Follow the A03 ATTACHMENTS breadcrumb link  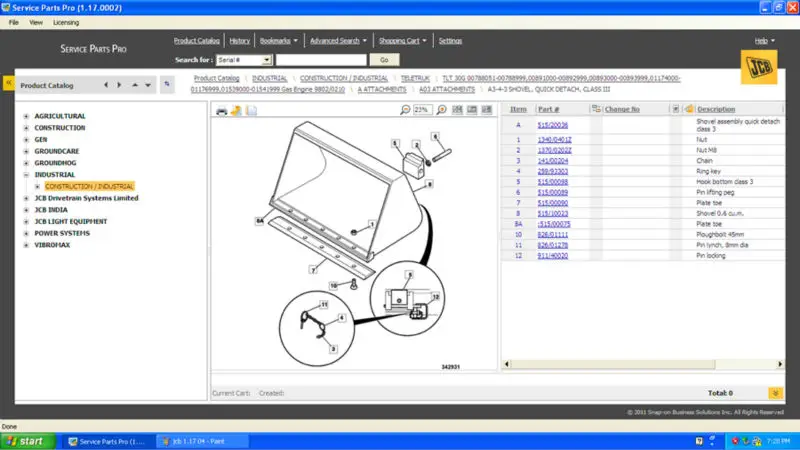447,89
